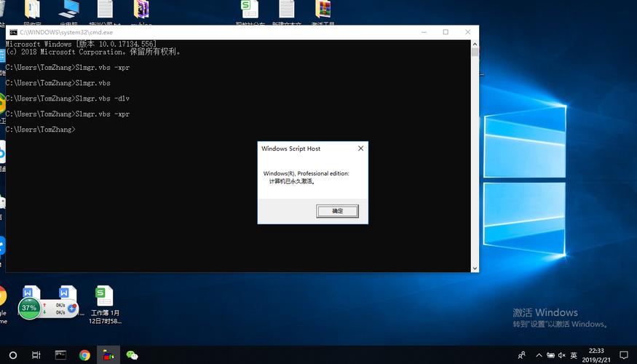This screenshot has width=637, height=364.
Task: Select the Command Prompt taskbar icon
Action: (x=60, y=355)
